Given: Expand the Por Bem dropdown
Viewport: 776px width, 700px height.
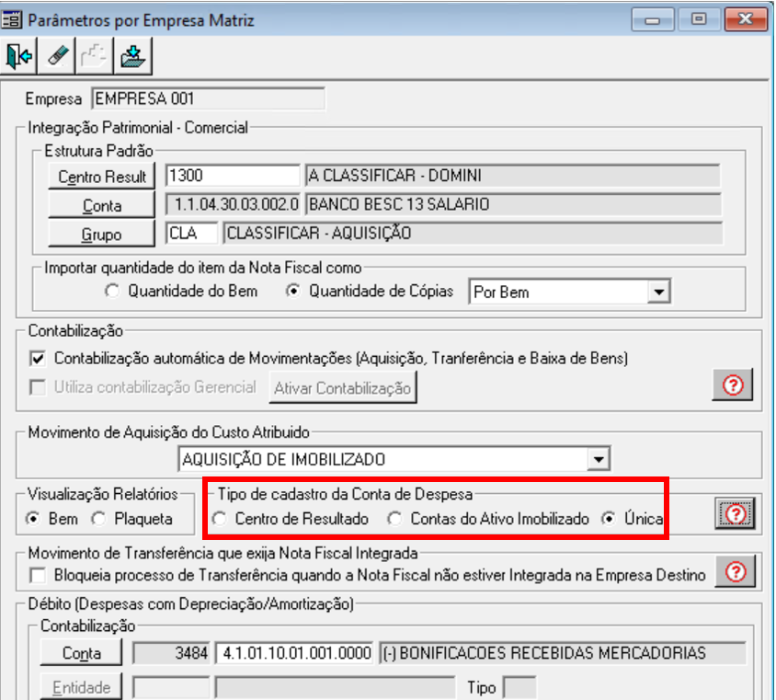Looking at the screenshot, I should click(658, 293).
